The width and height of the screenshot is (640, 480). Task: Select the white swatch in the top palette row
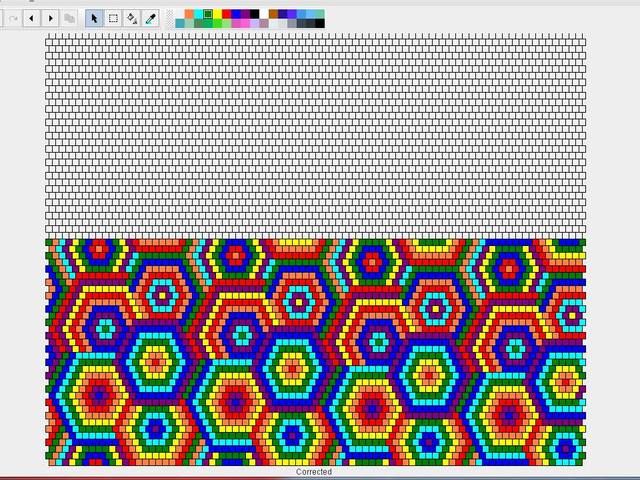264,13
